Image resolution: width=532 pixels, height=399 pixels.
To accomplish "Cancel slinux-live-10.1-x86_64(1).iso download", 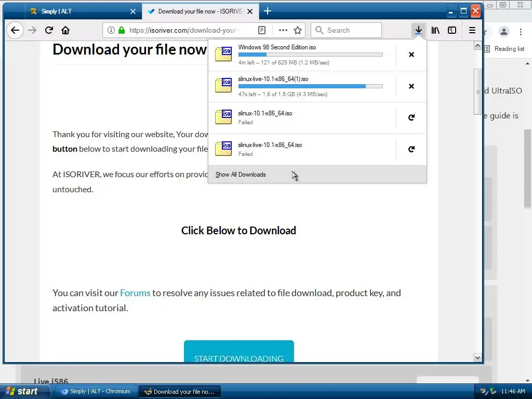I will [x=411, y=86].
